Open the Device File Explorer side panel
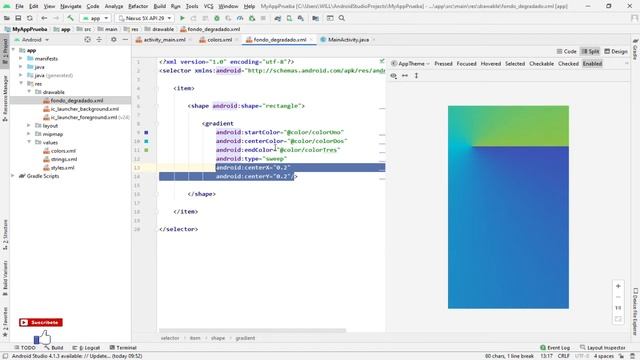Image resolution: width=640 pixels, height=360 pixels. click(x=636, y=311)
